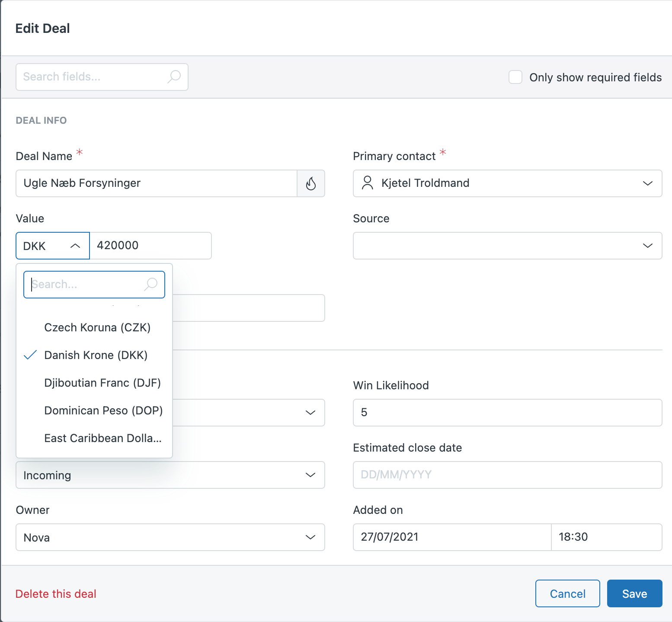This screenshot has width=672, height=622.
Task: Pick Dominican Peso (DOP) from list
Action: [103, 410]
